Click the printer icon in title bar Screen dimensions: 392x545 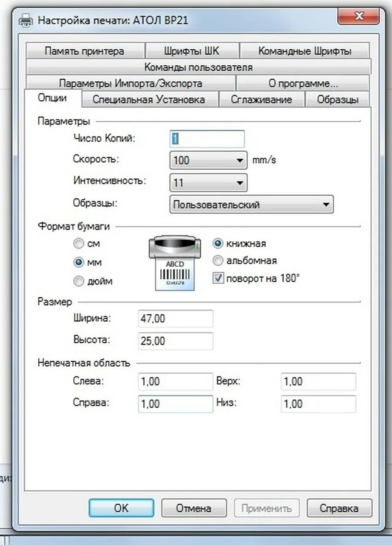pyautogui.click(x=27, y=20)
